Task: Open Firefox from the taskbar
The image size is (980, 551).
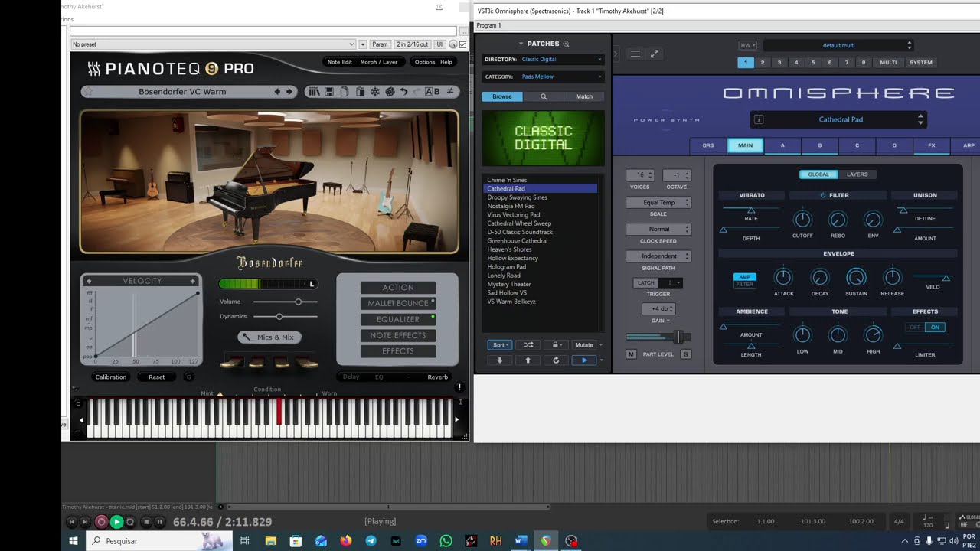Action: point(346,541)
